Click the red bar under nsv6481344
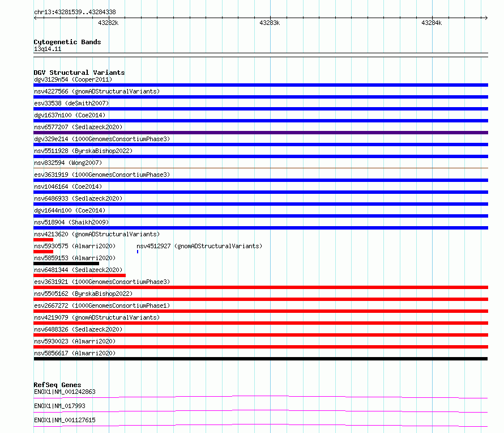The image size is (504, 433). [x=79, y=275]
